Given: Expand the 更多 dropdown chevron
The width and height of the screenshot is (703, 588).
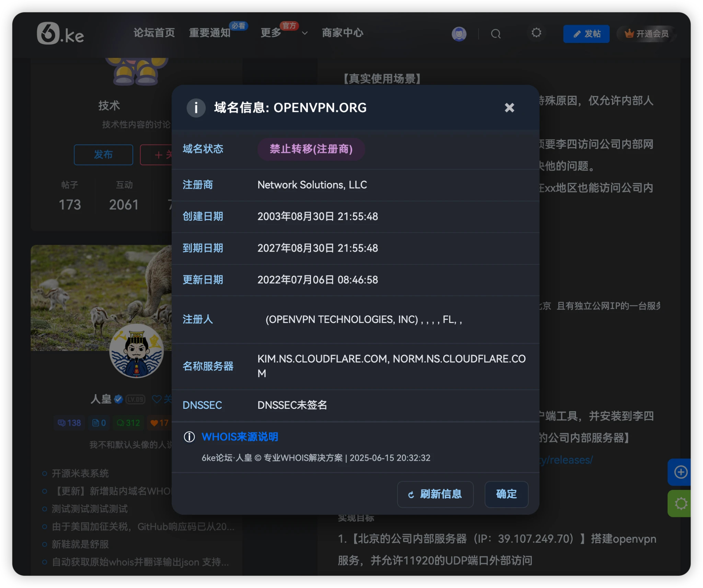Looking at the screenshot, I should coord(304,33).
